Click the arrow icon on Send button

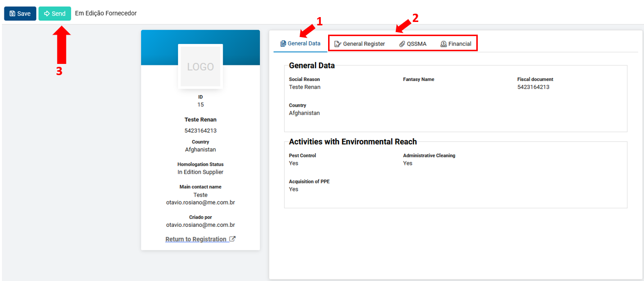coord(47,14)
